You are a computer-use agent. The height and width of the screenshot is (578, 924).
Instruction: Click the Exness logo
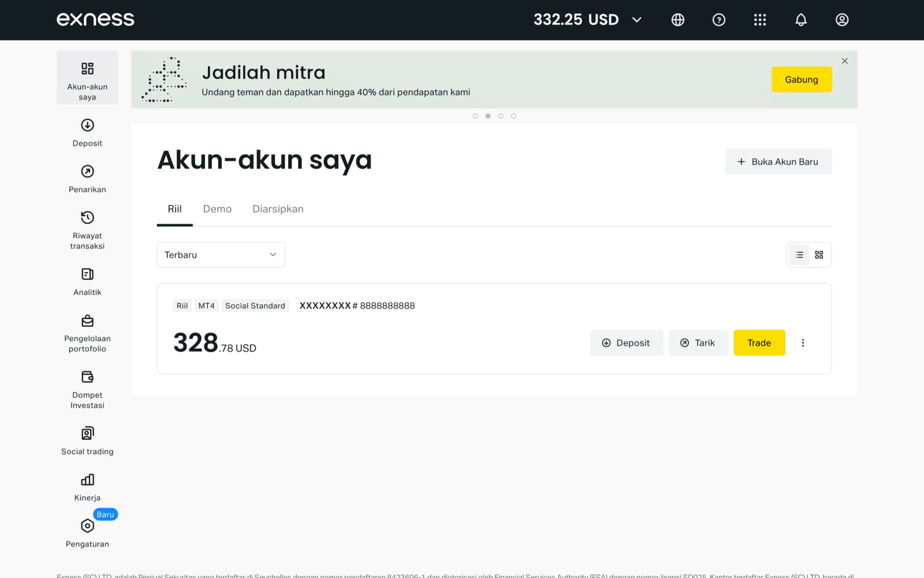click(95, 20)
